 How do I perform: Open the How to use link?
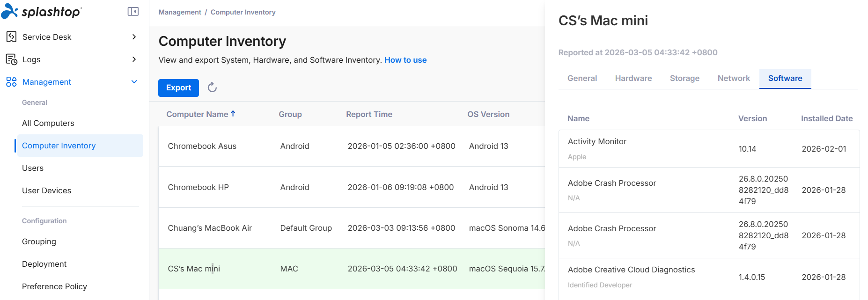pyautogui.click(x=405, y=60)
